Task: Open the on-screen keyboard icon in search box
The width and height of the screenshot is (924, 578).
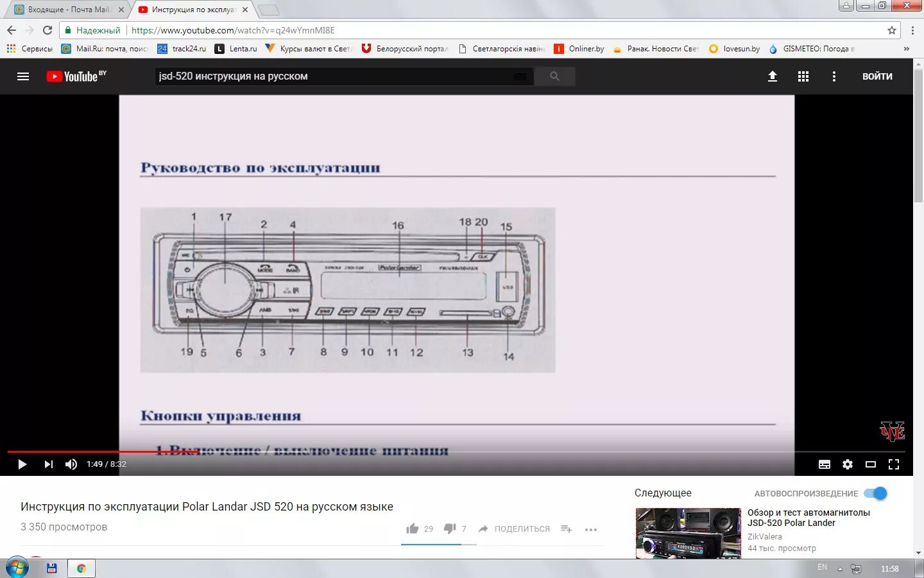Action: click(520, 76)
